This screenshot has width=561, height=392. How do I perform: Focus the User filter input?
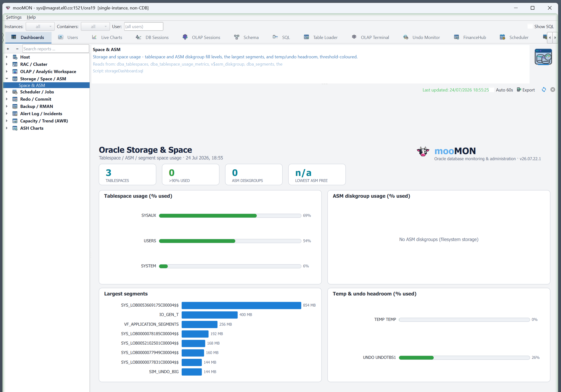point(144,26)
